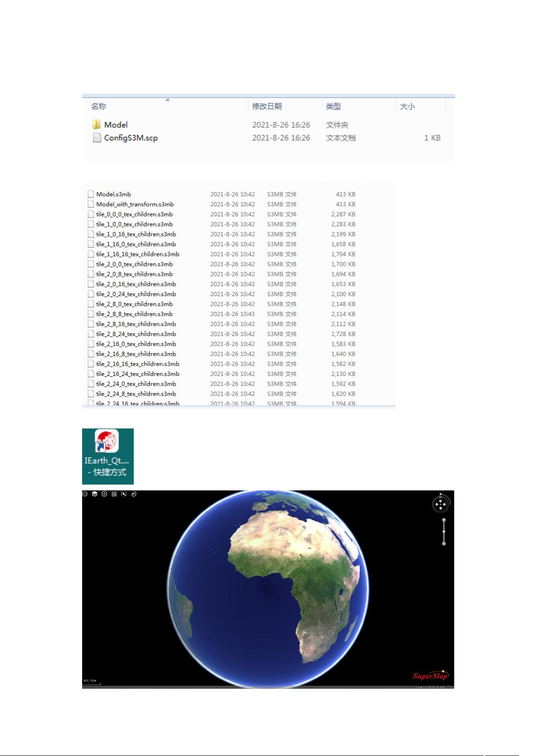Sort by 大小 column header
The image size is (535, 756).
tap(407, 106)
